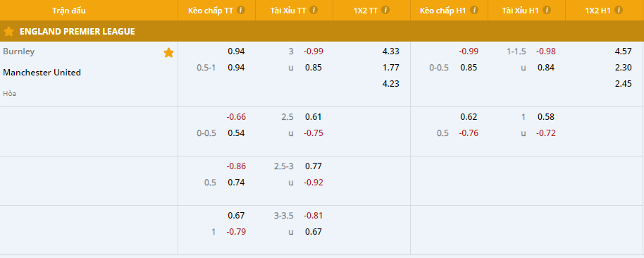Click info icon beside 1X2 TT

[385, 11]
